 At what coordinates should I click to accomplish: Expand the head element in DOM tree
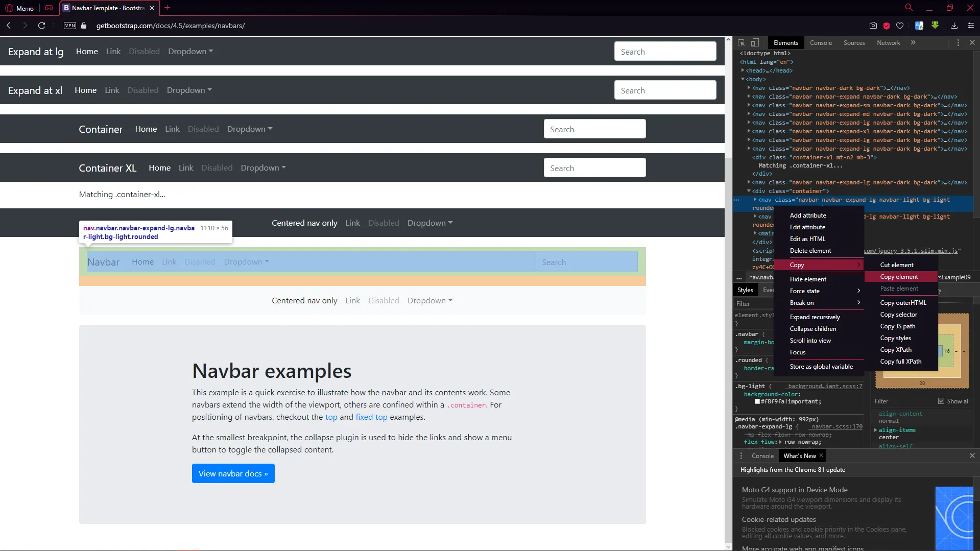coord(743,70)
